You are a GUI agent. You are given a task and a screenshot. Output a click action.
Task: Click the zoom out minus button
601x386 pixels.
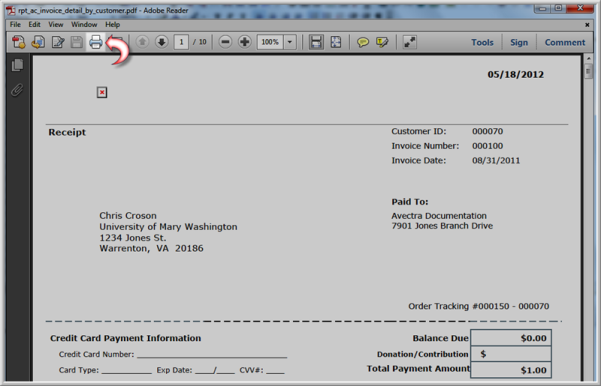225,42
